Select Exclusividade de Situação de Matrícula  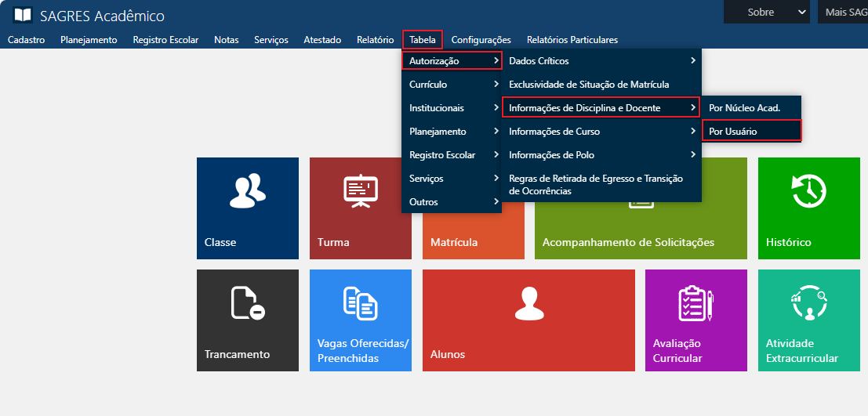[x=589, y=85]
